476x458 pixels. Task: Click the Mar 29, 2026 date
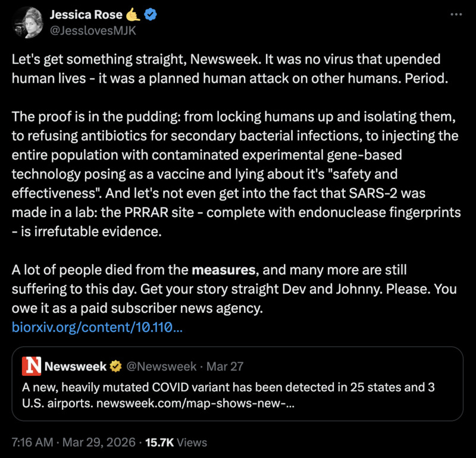click(100, 442)
